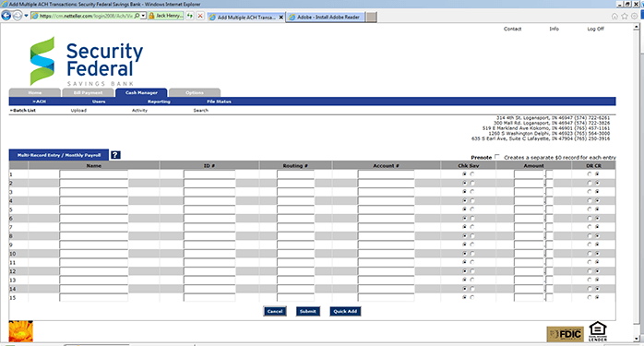Open Reporting in the blue submenu
644x346 pixels.
(x=159, y=101)
